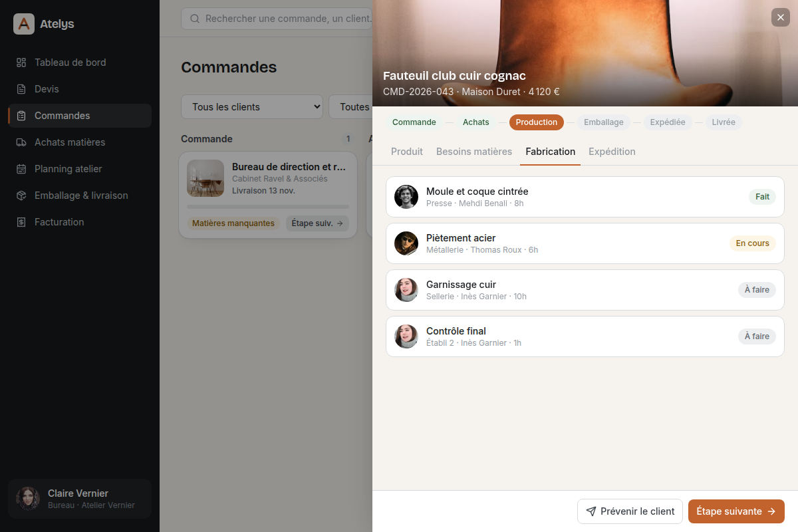Image resolution: width=798 pixels, height=532 pixels.
Task: Open the Bureau de direction order card
Action: tap(268, 195)
